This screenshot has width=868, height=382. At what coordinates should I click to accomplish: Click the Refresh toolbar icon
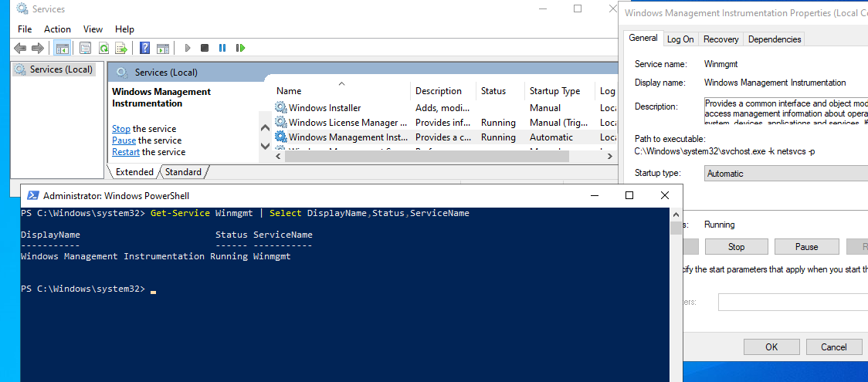pos(103,48)
